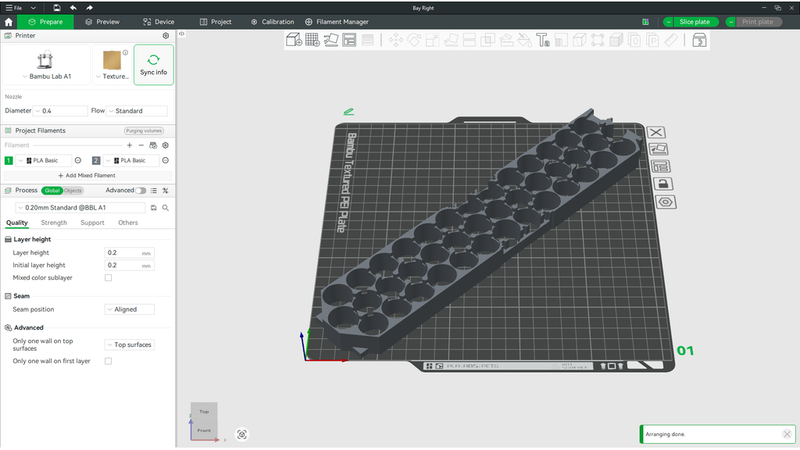The image size is (800, 450).
Task: Select the Measure ruler tool
Action: (671, 40)
